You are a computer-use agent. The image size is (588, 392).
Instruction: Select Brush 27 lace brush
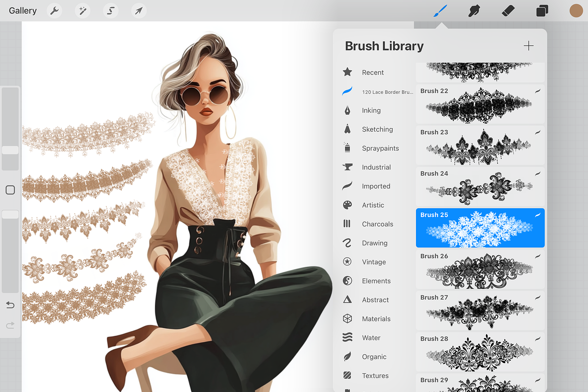click(x=480, y=310)
